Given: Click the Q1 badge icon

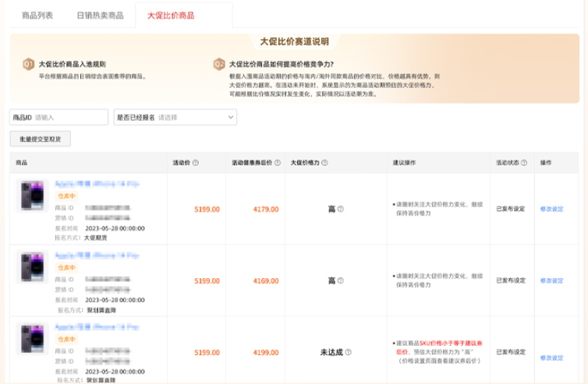Looking at the screenshot, I should pos(29,64).
